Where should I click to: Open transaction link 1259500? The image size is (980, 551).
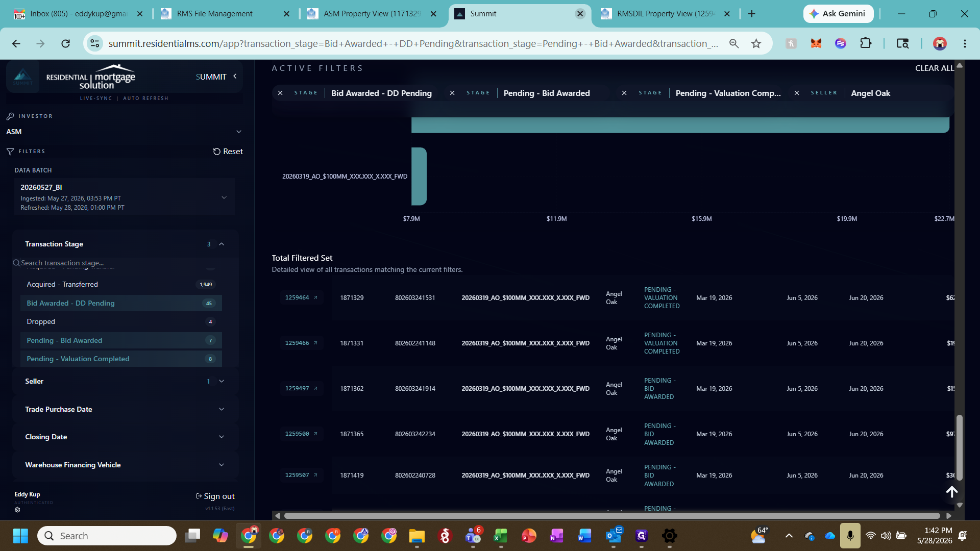[301, 434]
